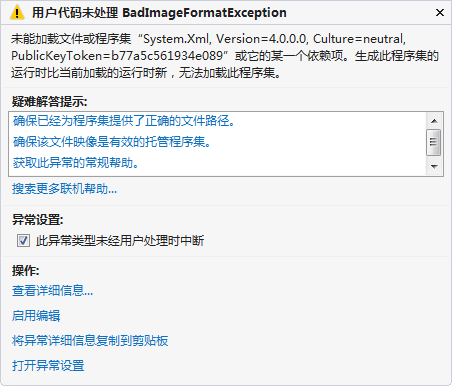The height and width of the screenshot is (386, 452).
Task: Click the yellow warning triangle icon
Action: [17, 13]
